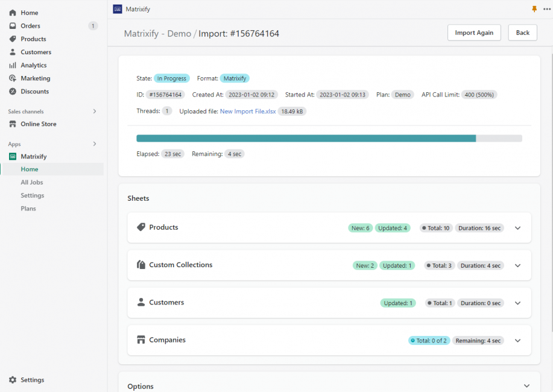The image size is (553, 392).
Task: Collapse the Options section
Action: coord(526,385)
